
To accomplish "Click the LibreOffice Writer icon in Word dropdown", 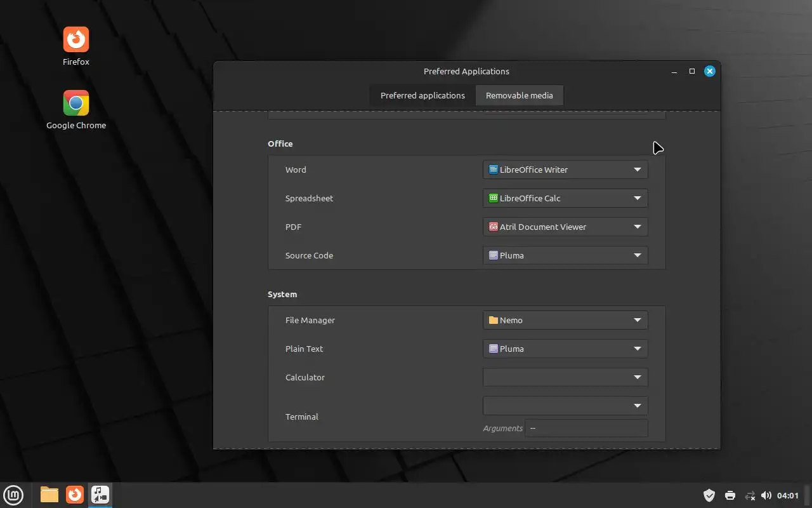I will coord(493,170).
